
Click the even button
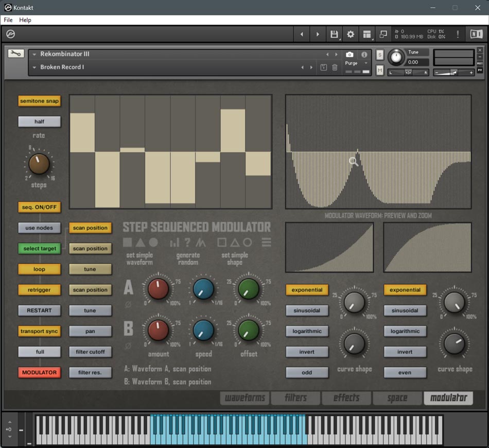click(x=405, y=372)
